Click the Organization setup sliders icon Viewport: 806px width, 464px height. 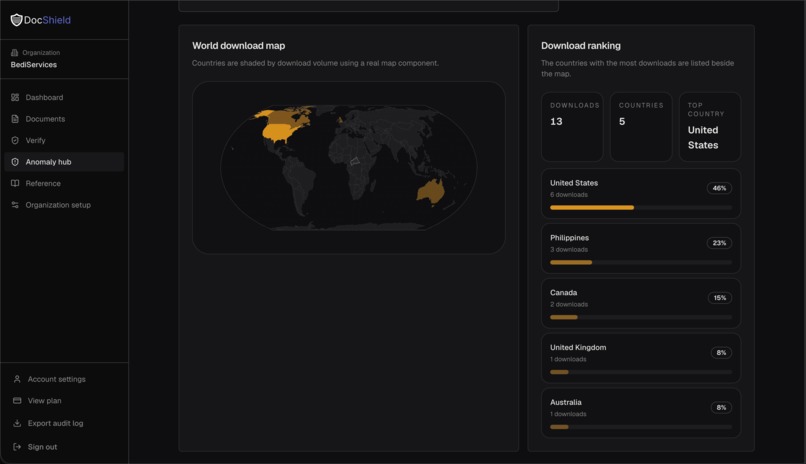tap(15, 205)
